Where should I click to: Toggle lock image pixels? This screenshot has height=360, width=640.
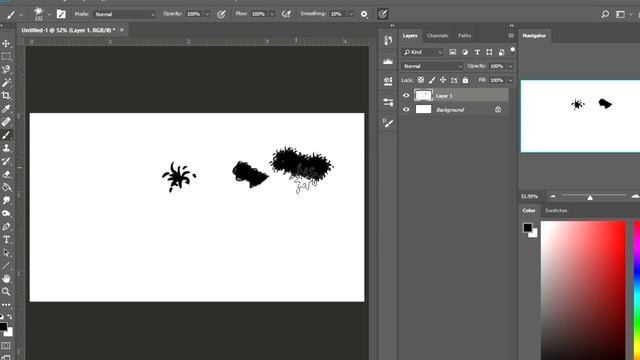432,80
